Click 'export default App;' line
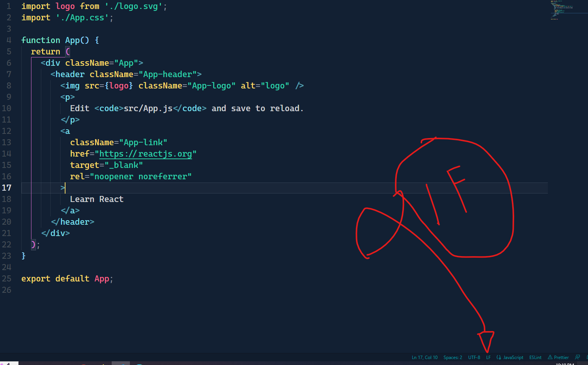Screen dimensions: 588x365 click(67, 279)
